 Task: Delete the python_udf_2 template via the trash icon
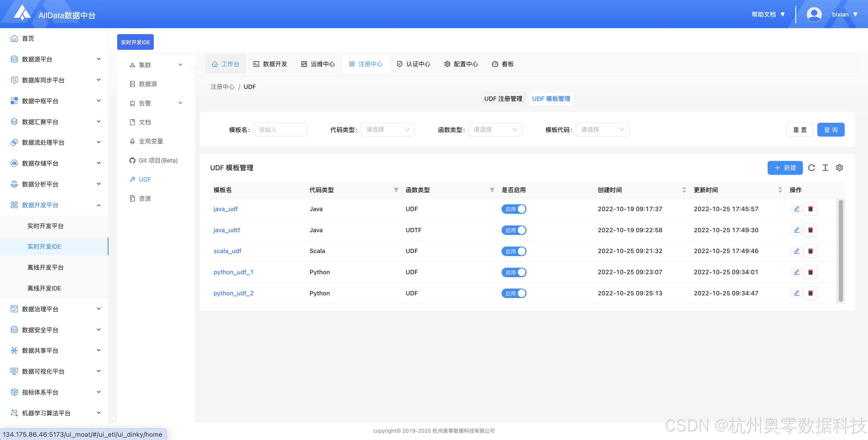810,293
